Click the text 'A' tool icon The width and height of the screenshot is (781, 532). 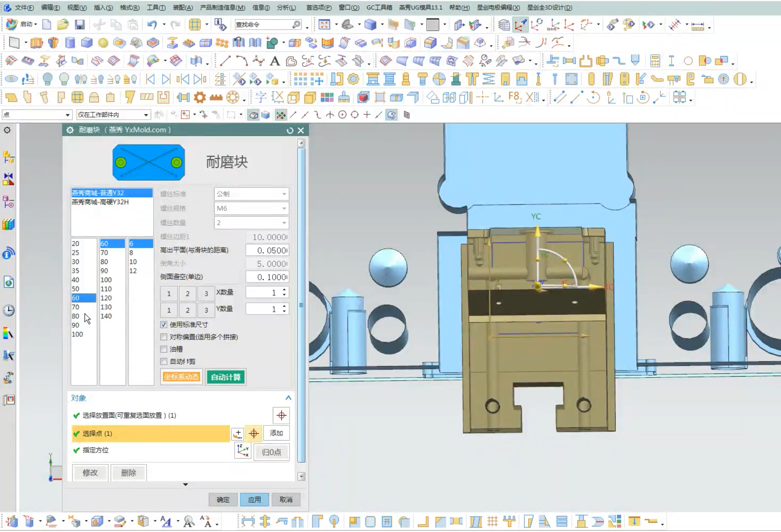click(x=275, y=61)
